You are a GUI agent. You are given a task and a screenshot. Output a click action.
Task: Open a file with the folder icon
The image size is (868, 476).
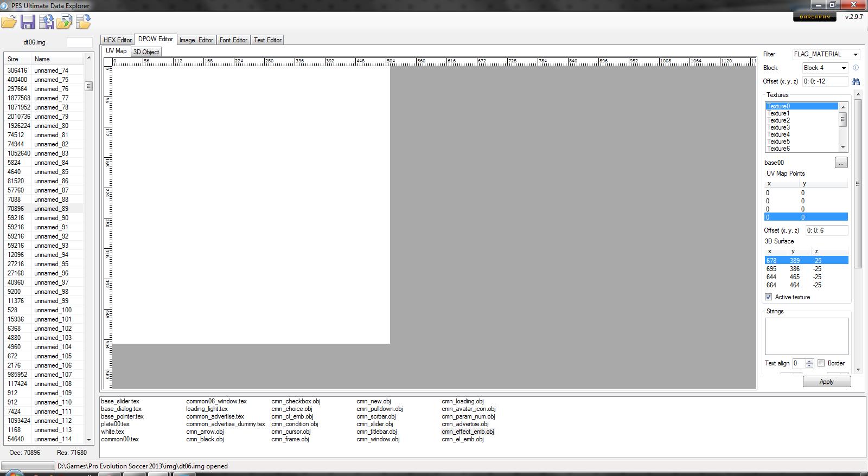coord(9,22)
